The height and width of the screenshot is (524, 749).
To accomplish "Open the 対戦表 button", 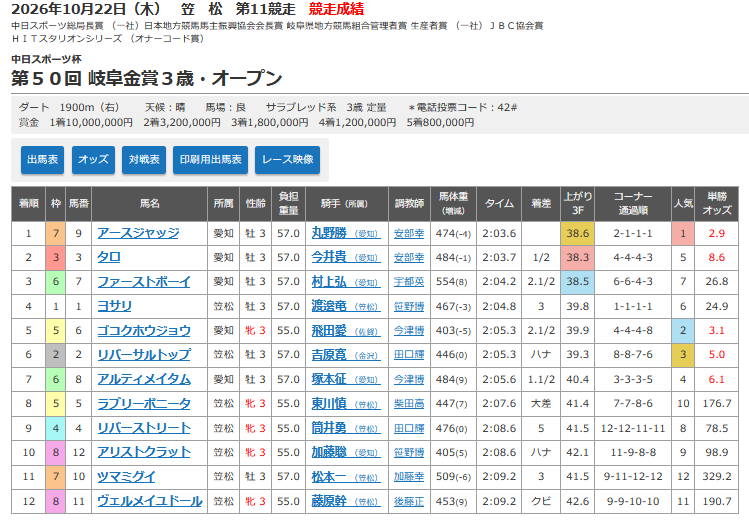I will tap(144, 160).
